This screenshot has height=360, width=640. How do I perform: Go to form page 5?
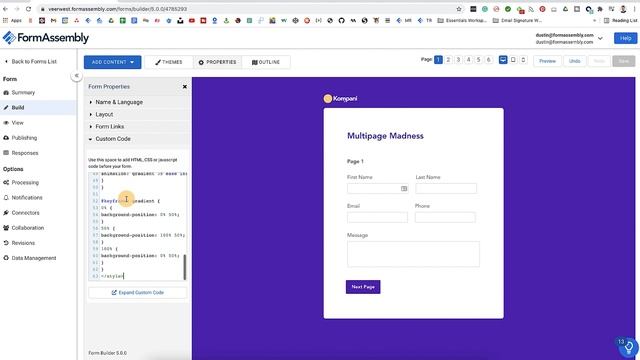(x=478, y=60)
